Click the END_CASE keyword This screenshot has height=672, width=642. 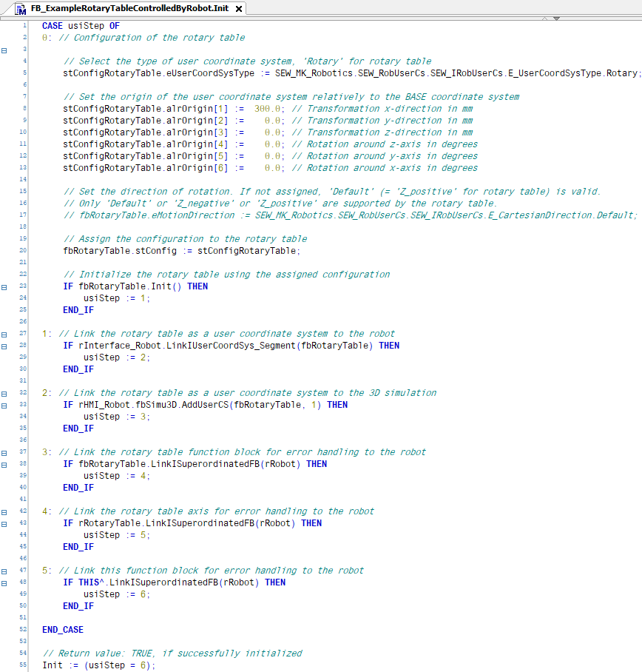(63, 630)
